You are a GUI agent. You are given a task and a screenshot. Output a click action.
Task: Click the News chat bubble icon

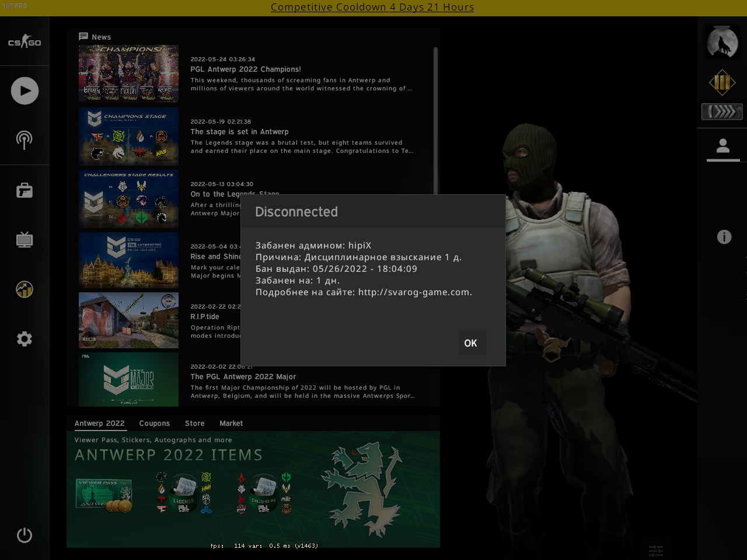(83, 37)
